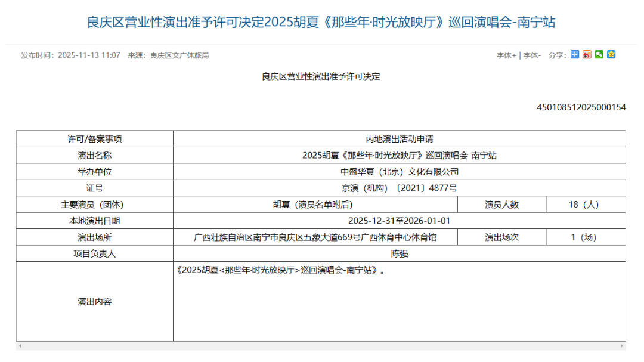The image size is (644, 362).
Task: Click the publish time 2025-11-13 11:07
Action: 89,55
